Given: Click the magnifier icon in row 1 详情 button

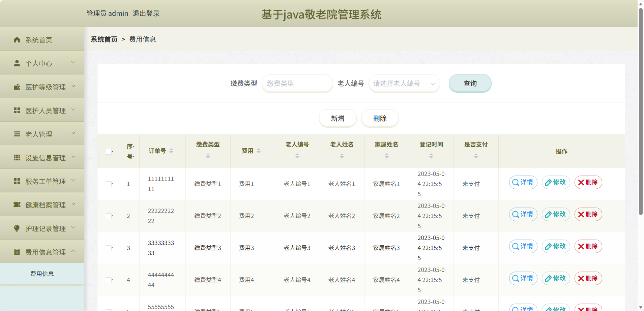Looking at the screenshot, I should [x=516, y=182].
